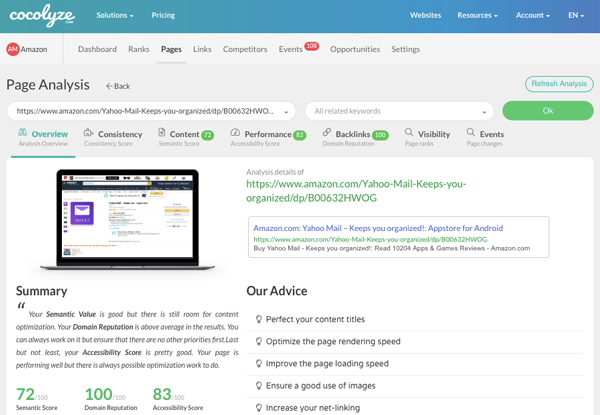This screenshot has width=600, height=415.
Task: Click the Visibility magnifier icon
Action: tap(409, 132)
